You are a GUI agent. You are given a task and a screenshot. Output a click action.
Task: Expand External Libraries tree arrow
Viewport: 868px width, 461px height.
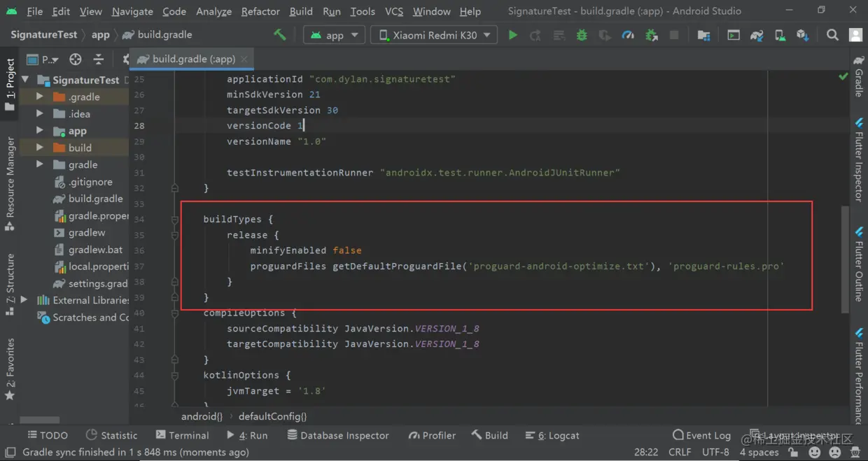[x=25, y=300]
